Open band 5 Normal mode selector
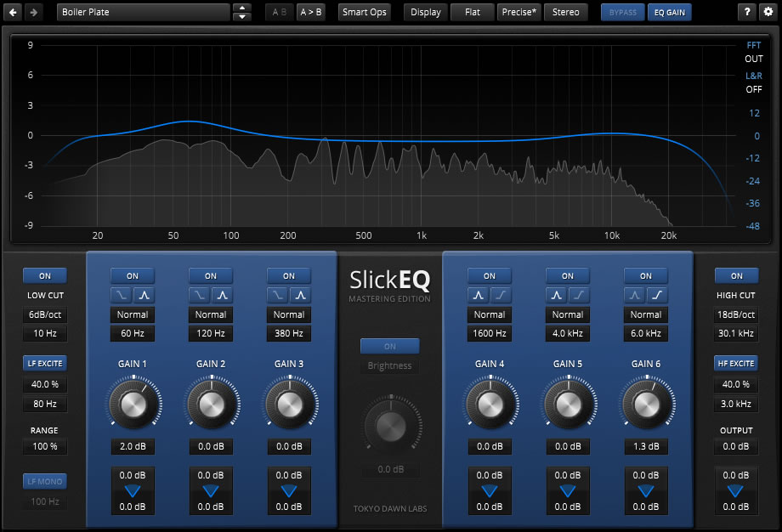The width and height of the screenshot is (782, 532). [568, 314]
